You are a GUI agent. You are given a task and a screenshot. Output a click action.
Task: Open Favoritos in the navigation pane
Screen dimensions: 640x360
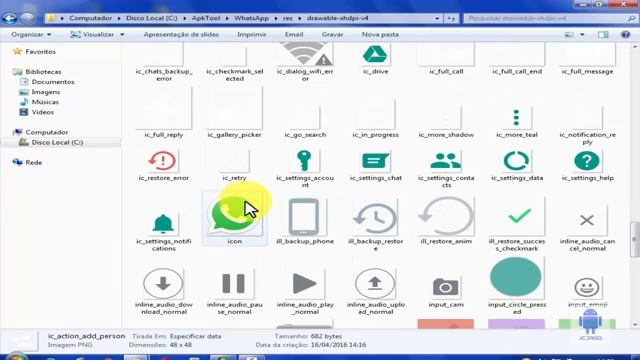click(40, 52)
